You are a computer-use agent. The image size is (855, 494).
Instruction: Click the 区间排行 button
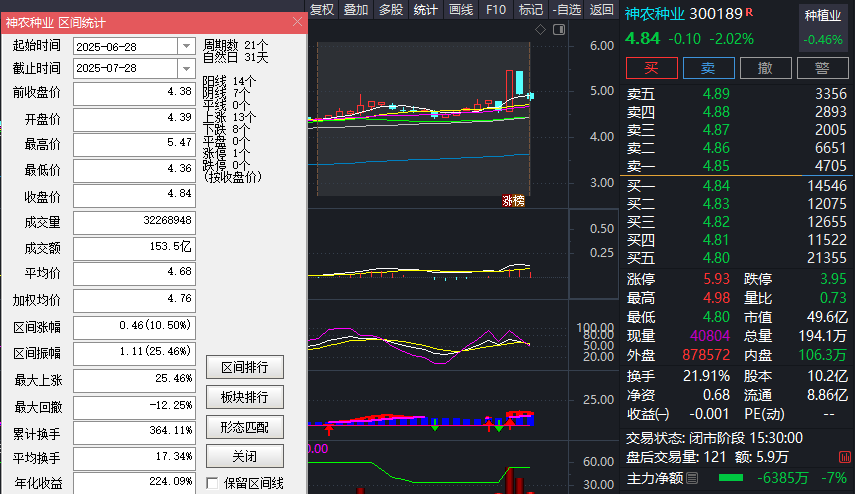[245, 367]
